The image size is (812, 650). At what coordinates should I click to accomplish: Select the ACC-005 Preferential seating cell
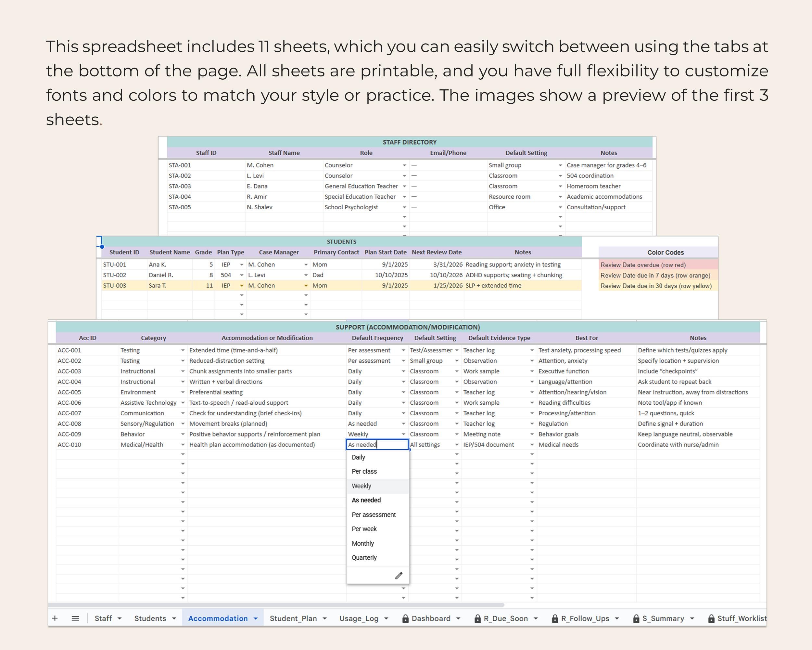coord(267,392)
